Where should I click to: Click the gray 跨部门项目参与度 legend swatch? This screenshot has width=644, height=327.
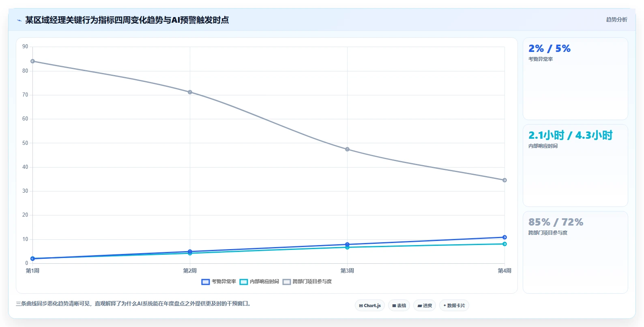click(287, 282)
